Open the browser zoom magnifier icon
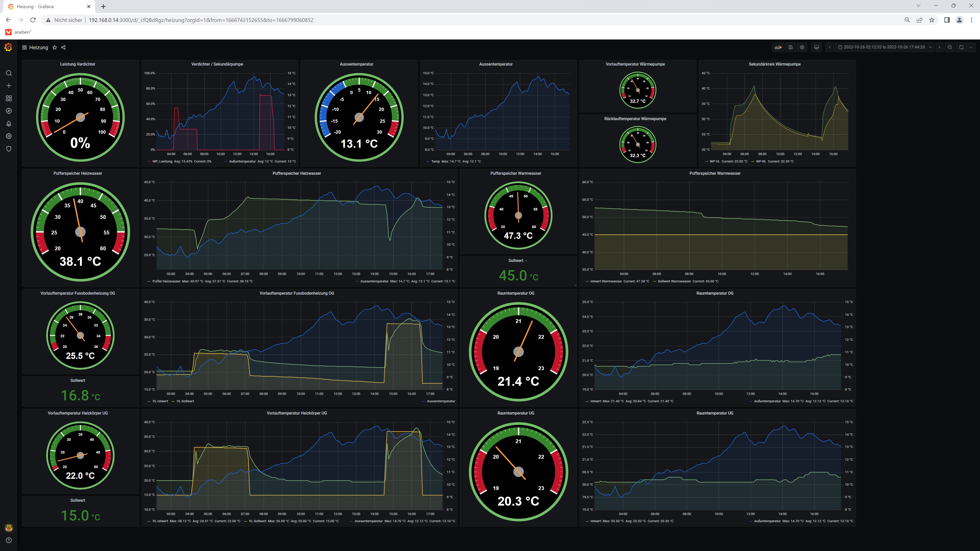The image size is (980, 551). coord(907,20)
